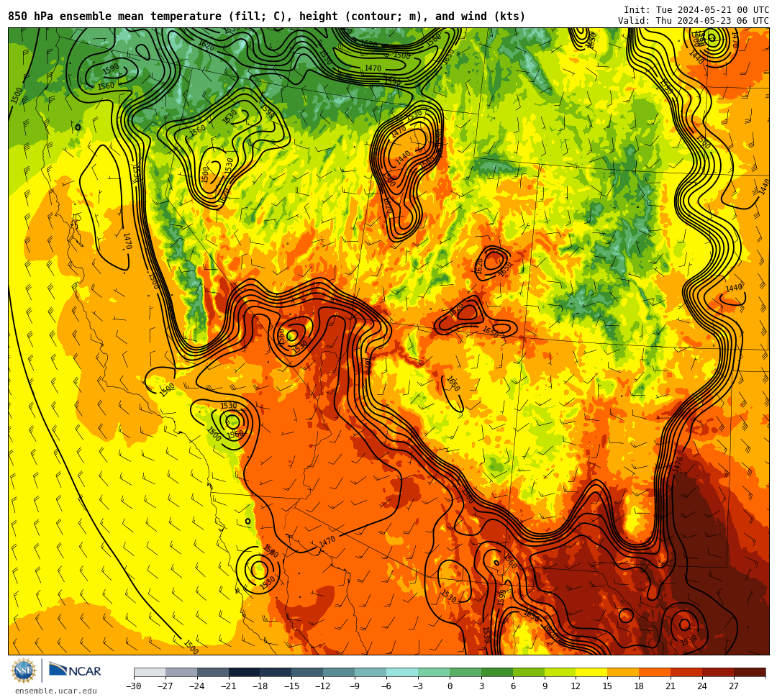Click the 18 colorbar tick label
The image size is (777, 700).
640,686
